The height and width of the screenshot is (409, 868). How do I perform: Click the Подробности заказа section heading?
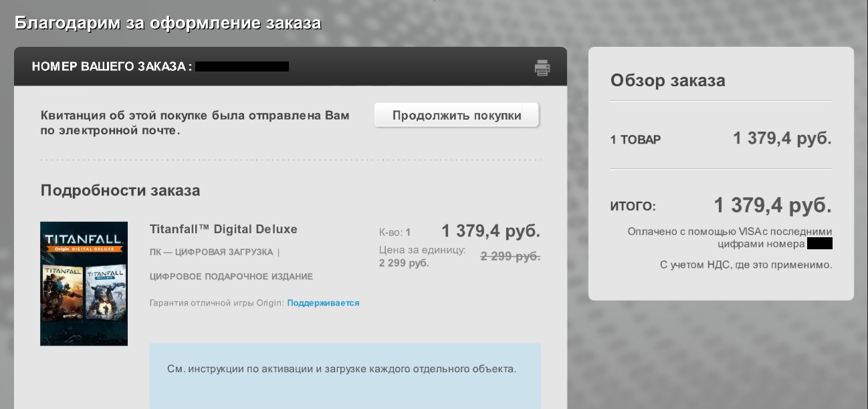pos(120,190)
